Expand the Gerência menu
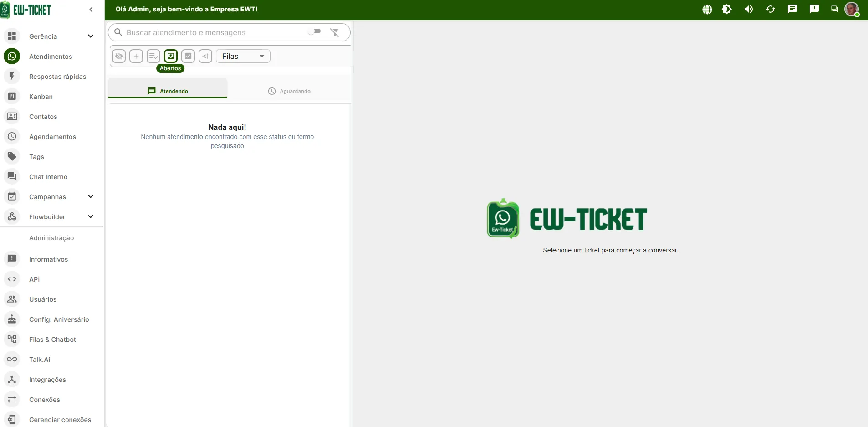868x427 pixels. (52, 36)
